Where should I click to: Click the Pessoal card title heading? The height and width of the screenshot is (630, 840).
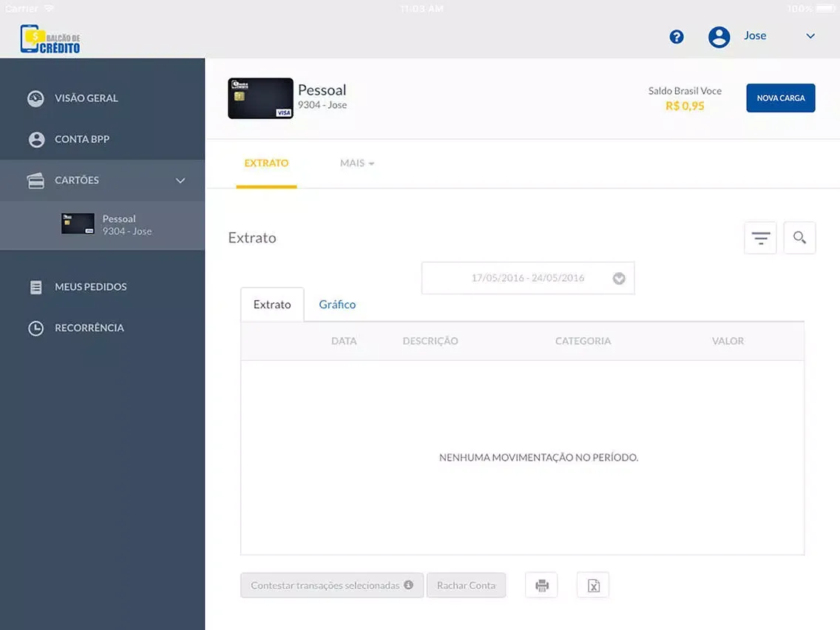tap(322, 90)
